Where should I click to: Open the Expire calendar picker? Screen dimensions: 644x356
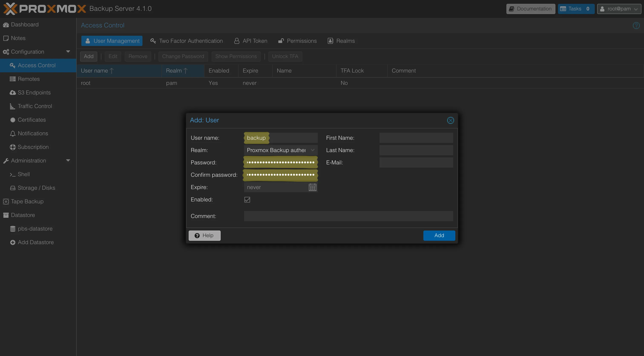312,187
